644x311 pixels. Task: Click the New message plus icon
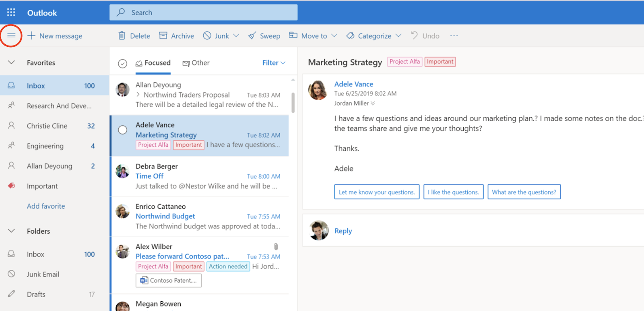click(31, 35)
